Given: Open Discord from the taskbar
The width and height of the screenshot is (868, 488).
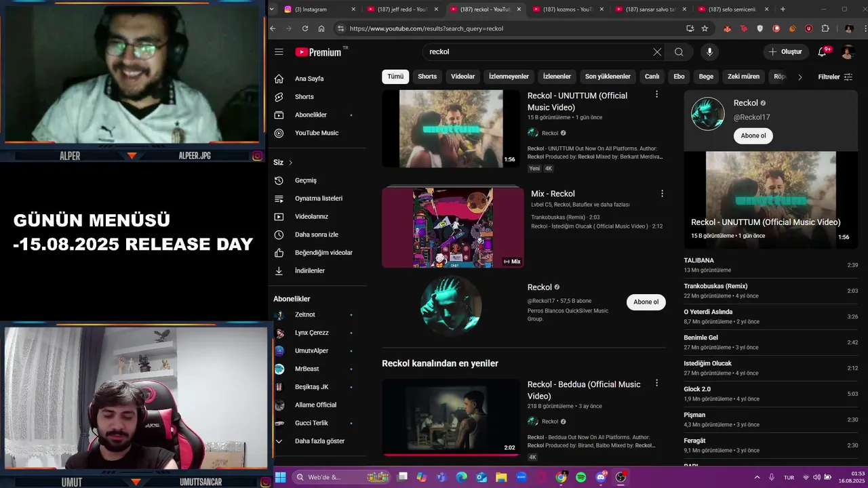Looking at the screenshot, I should (601, 477).
